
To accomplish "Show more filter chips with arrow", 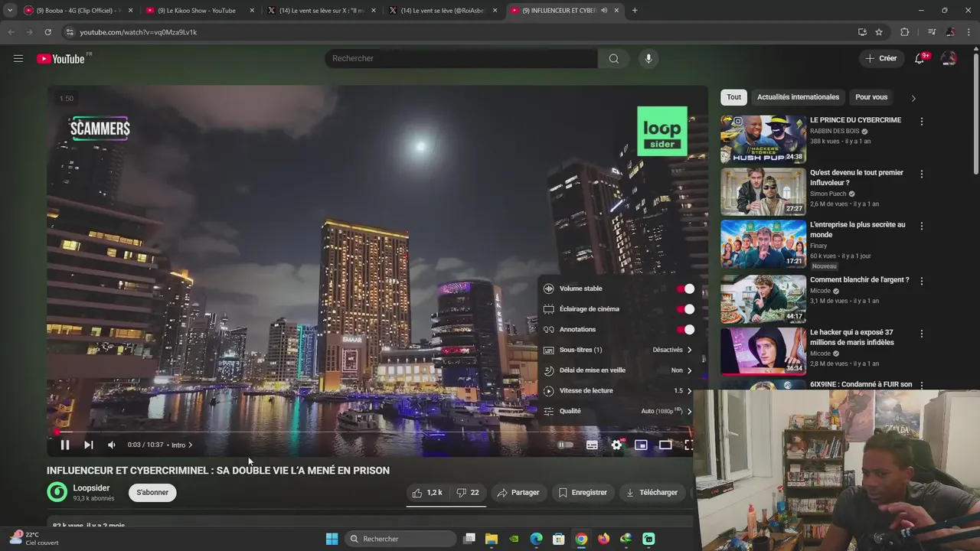I will coord(913,98).
